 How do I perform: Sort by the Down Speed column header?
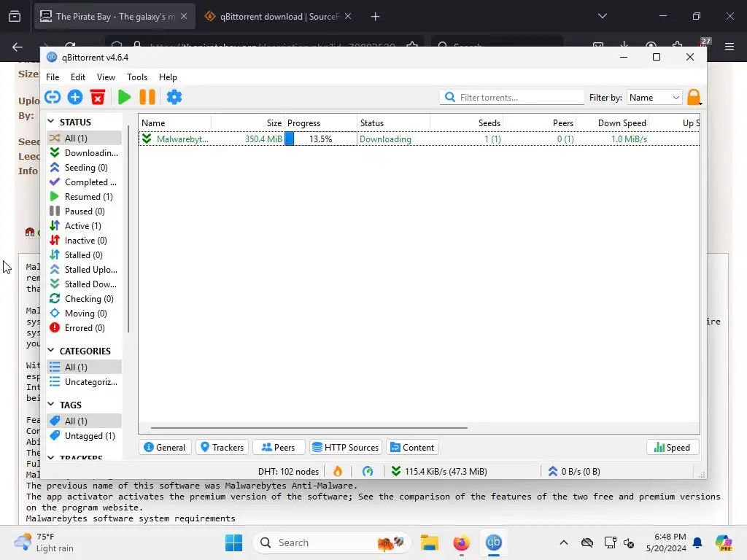point(613,122)
